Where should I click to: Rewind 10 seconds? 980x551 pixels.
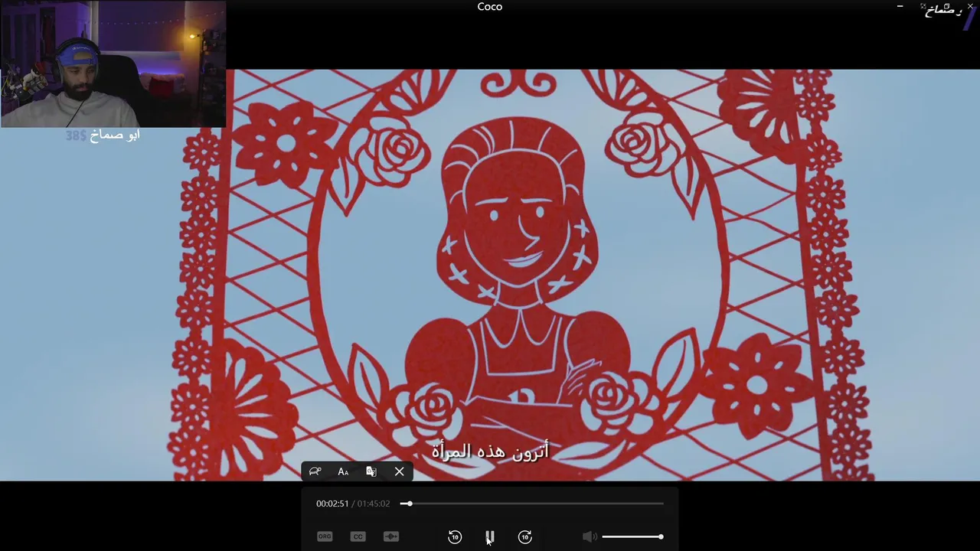(x=455, y=536)
